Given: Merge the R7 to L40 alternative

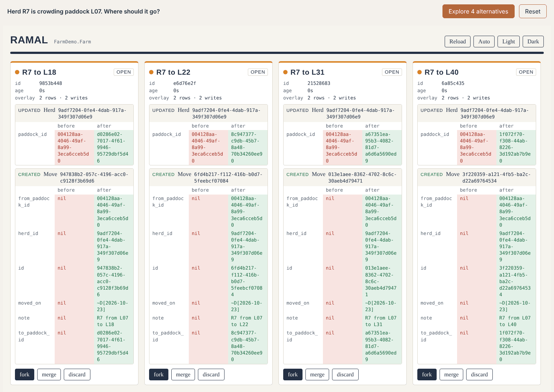Looking at the screenshot, I should point(451,375).
